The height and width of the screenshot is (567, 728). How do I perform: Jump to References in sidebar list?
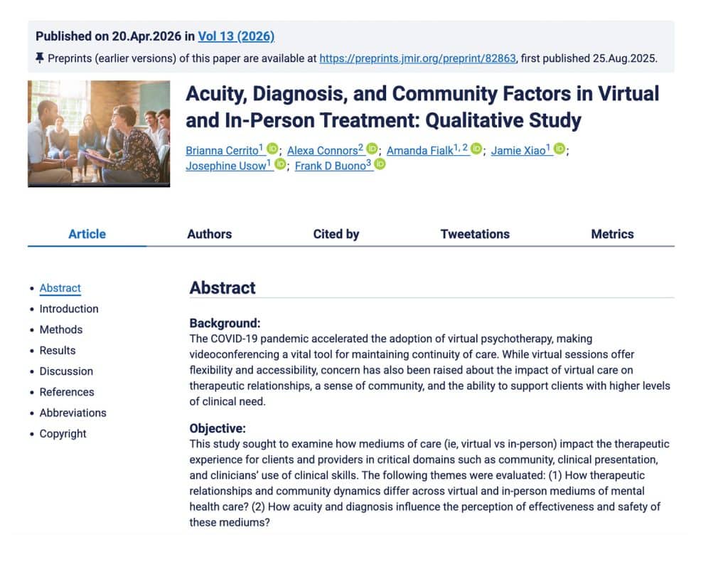tap(67, 392)
